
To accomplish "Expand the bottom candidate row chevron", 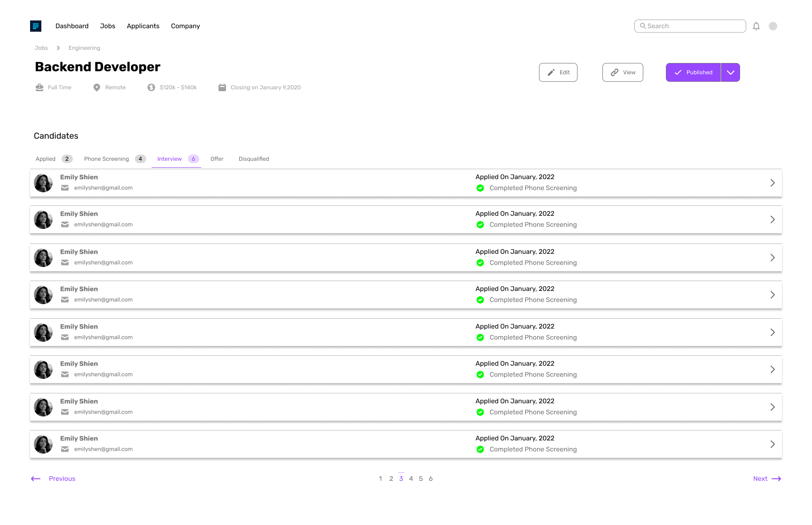I will pyautogui.click(x=772, y=444).
